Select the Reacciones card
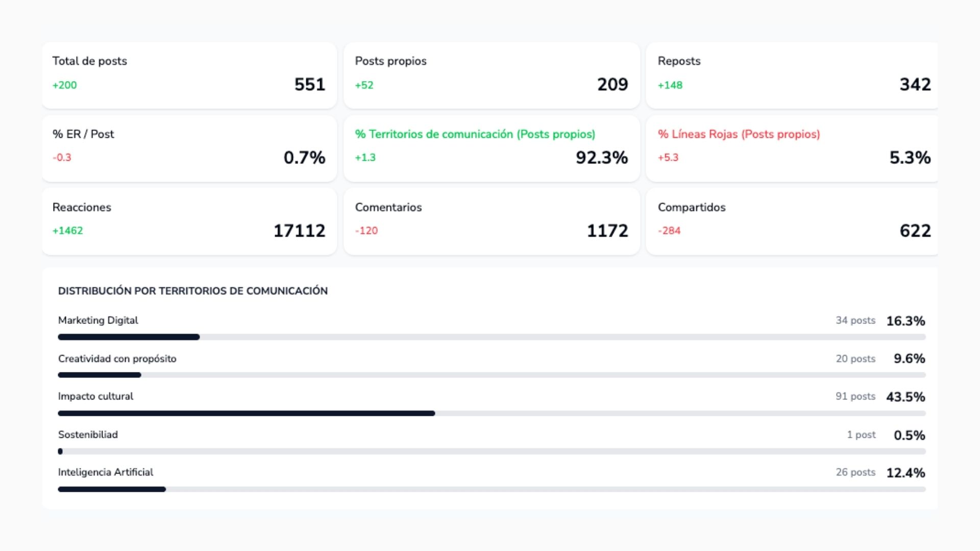The height and width of the screenshot is (551, 980). (x=189, y=221)
